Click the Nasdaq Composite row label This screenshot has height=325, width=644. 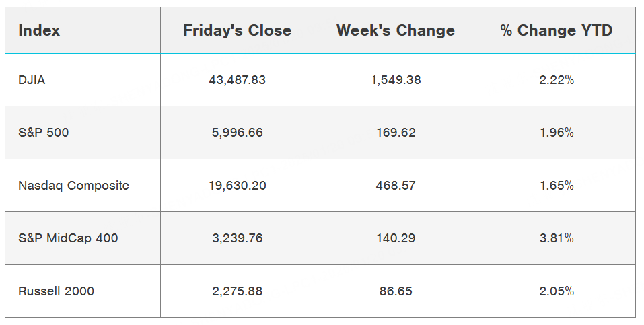pyautogui.click(x=74, y=185)
